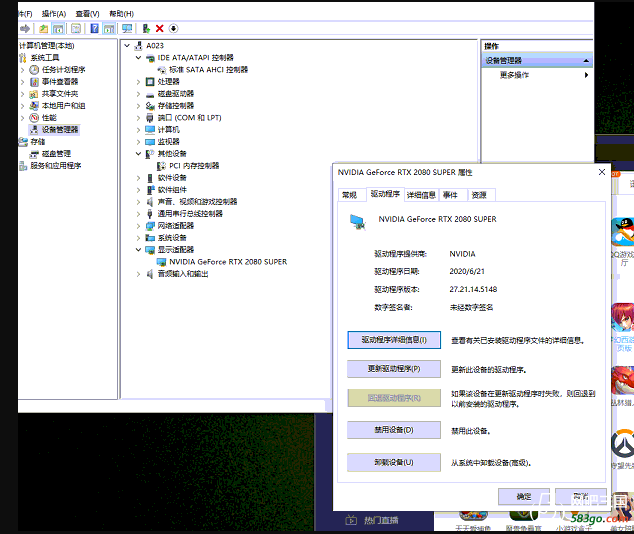Click the action pane toggle toolbar icon
Image resolution: width=634 pixels, height=534 pixels.
(x=109, y=29)
